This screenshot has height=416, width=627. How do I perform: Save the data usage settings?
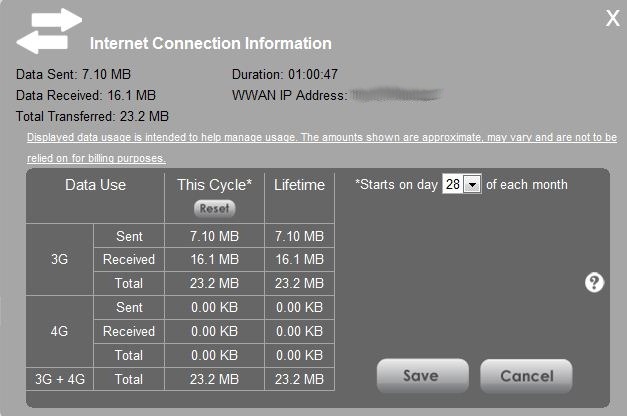coord(422,376)
